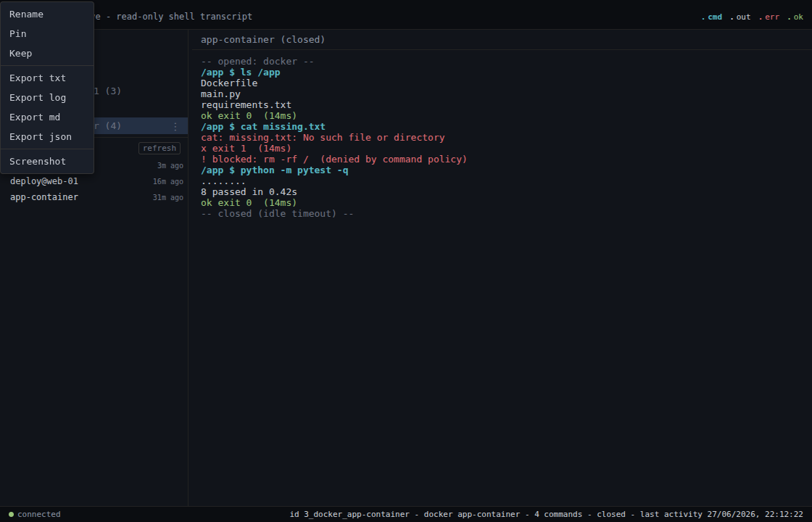Click the Dockerfile output line
This screenshot has width=812, height=522.
pos(229,83)
